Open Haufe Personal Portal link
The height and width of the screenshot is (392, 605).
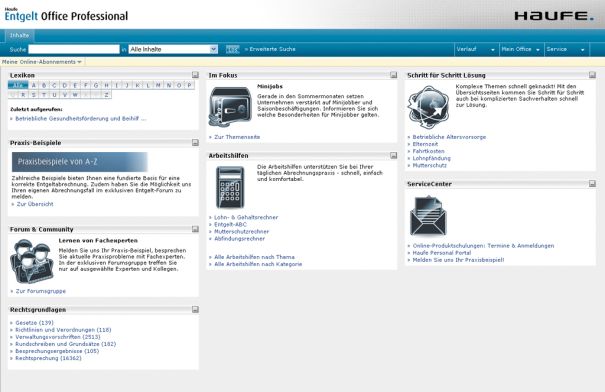pos(442,253)
